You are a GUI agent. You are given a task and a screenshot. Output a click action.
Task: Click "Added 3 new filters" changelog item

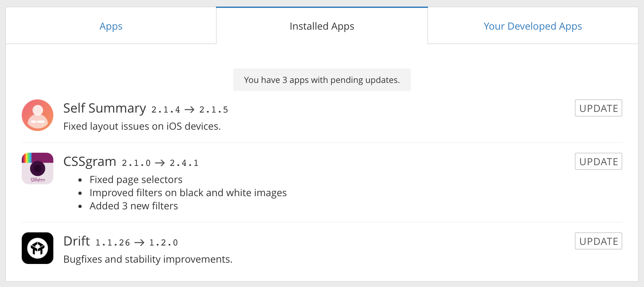point(134,206)
